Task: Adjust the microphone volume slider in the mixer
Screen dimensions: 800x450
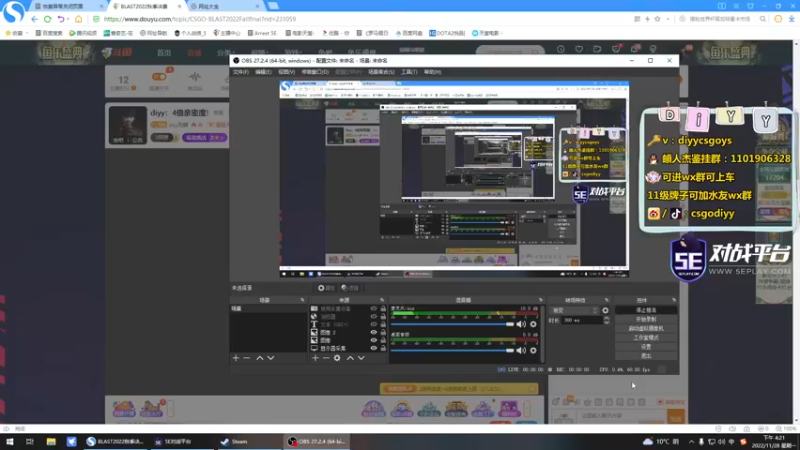Action: click(x=453, y=324)
